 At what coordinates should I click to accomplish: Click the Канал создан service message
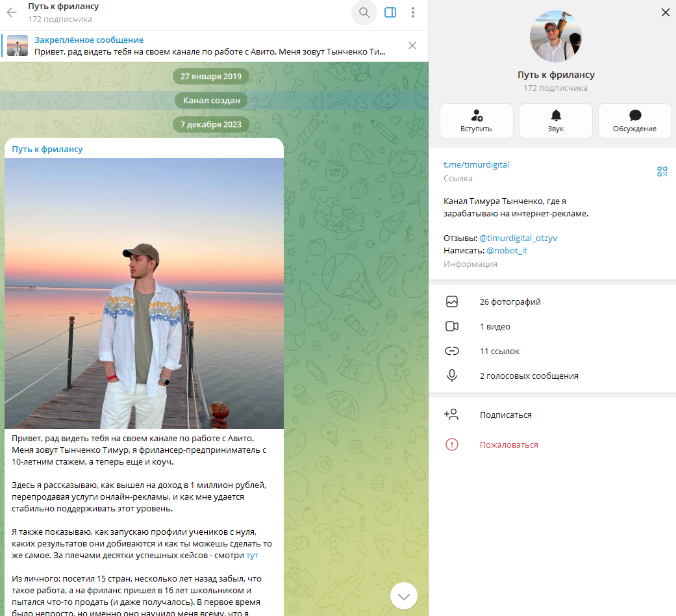(x=211, y=101)
